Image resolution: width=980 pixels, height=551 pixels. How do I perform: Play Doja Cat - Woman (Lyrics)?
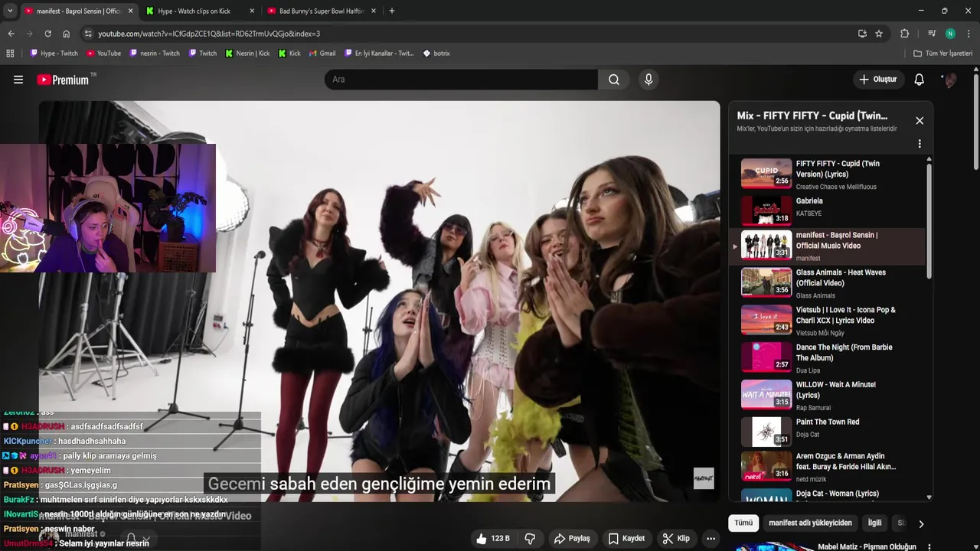coord(828,494)
